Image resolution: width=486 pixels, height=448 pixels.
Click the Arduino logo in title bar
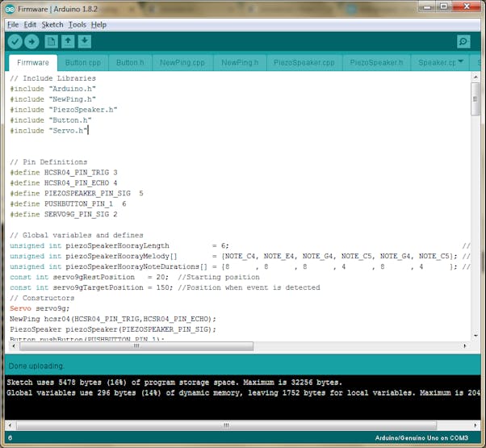[10, 10]
